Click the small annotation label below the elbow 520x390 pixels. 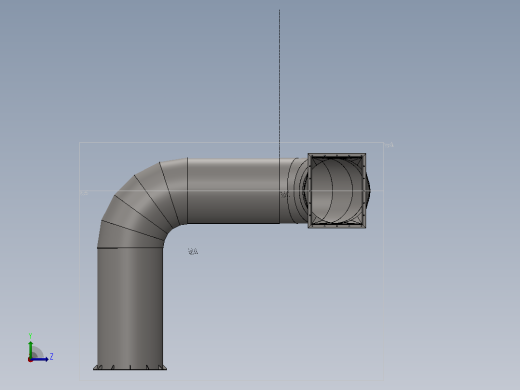[193, 251]
